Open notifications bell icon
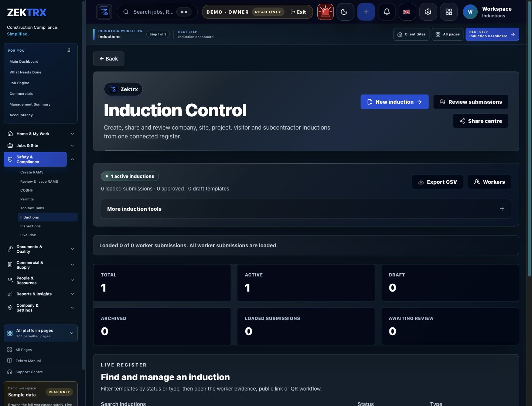532x406 pixels. coord(387,12)
